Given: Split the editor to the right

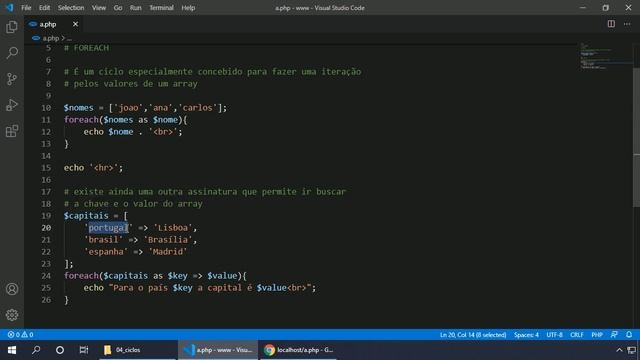Looking at the screenshot, I should click(x=611, y=24).
